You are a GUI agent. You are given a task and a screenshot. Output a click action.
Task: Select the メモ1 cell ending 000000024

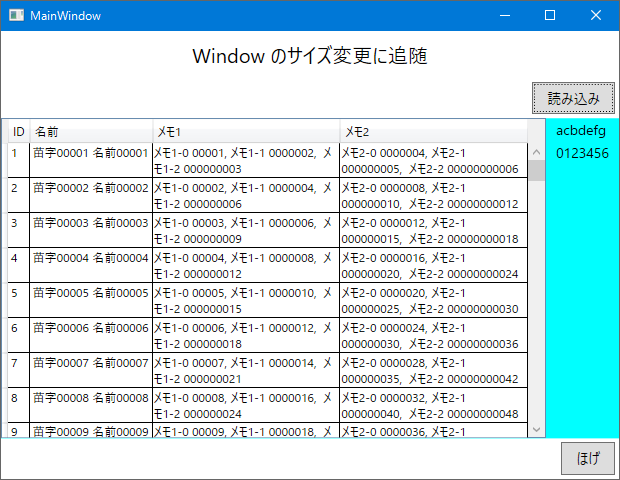(x=246, y=405)
